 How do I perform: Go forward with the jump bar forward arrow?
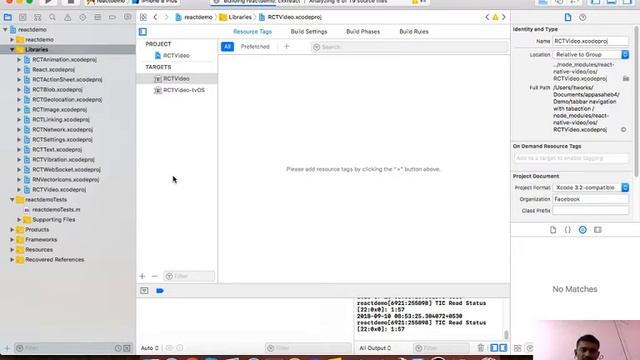click(x=167, y=17)
